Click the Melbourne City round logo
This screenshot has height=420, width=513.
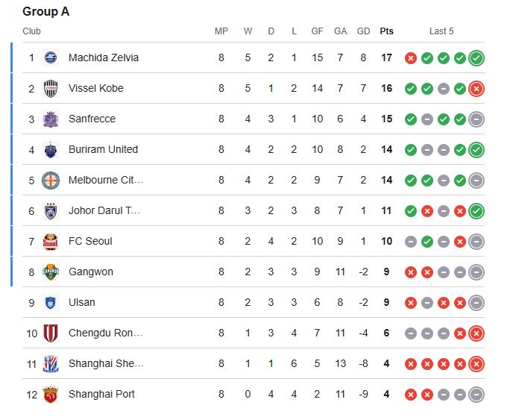coord(51,180)
